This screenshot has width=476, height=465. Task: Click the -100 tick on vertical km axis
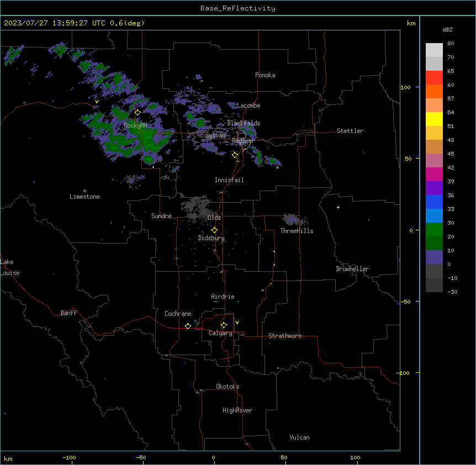pos(403,373)
